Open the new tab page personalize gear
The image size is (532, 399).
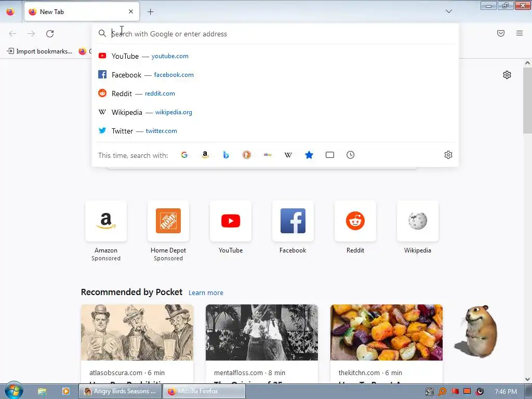click(x=507, y=75)
